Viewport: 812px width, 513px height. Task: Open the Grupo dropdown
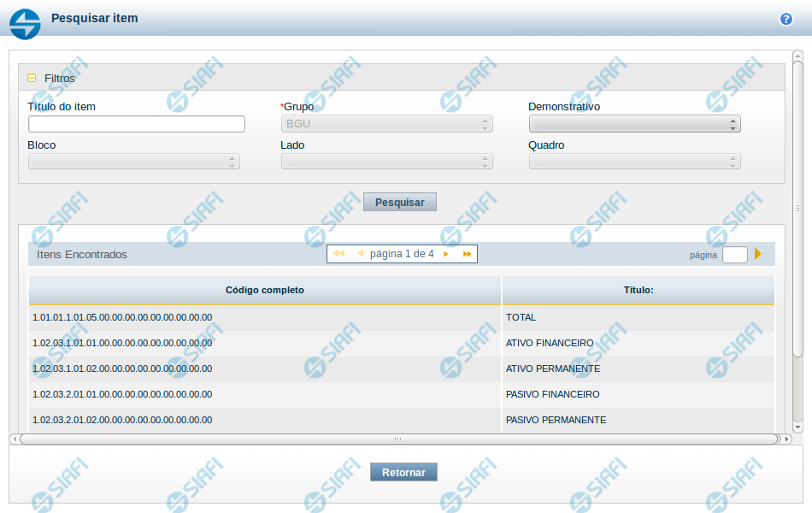point(386,124)
